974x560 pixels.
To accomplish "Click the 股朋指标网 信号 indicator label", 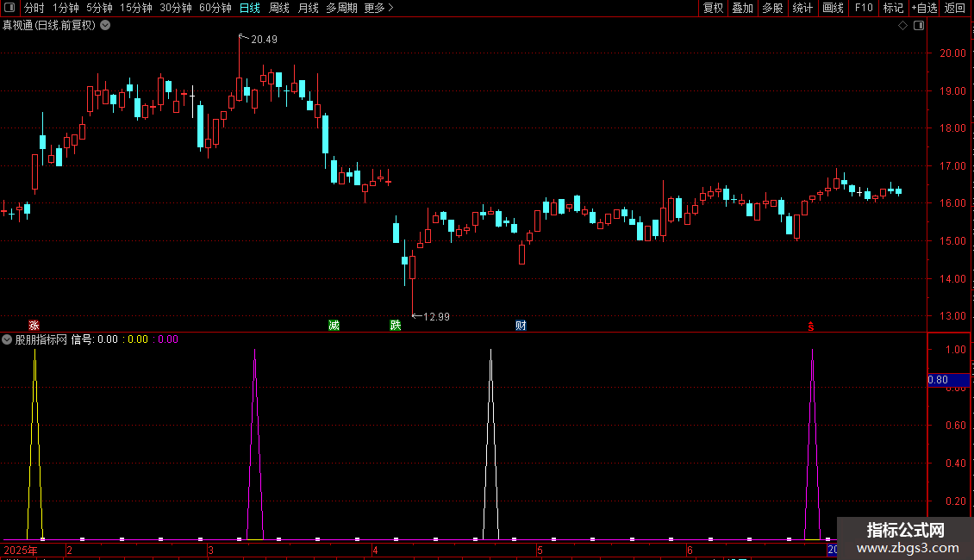I will [x=53, y=339].
